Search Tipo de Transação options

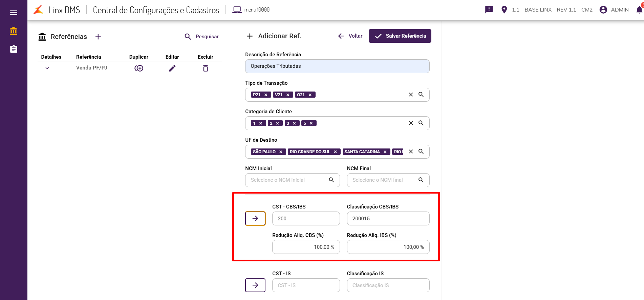(421, 95)
